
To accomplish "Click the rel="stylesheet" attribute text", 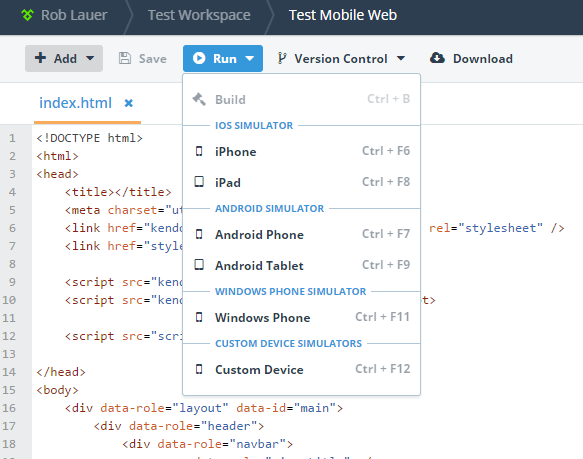I will click(486, 228).
